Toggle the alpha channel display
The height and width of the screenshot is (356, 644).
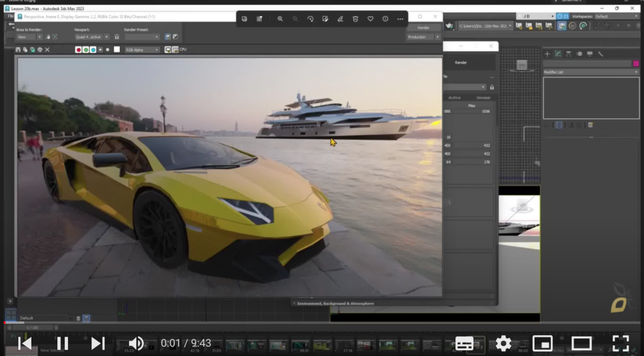tap(100, 50)
